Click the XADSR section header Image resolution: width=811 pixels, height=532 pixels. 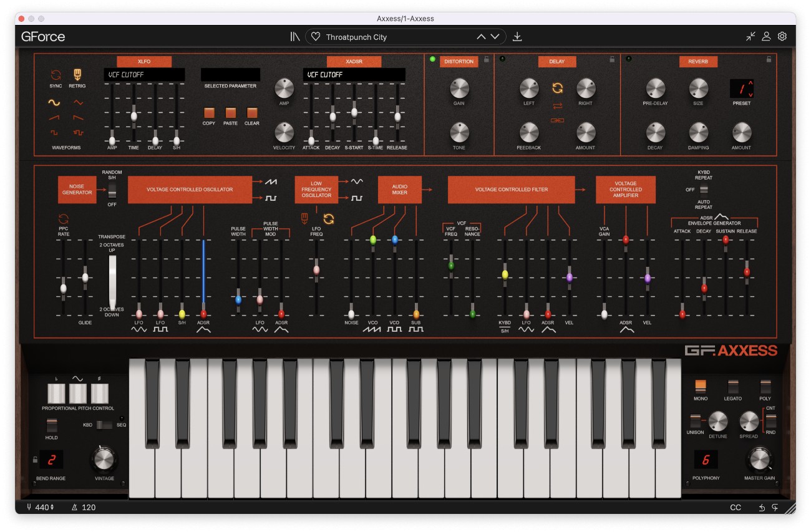(x=354, y=62)
